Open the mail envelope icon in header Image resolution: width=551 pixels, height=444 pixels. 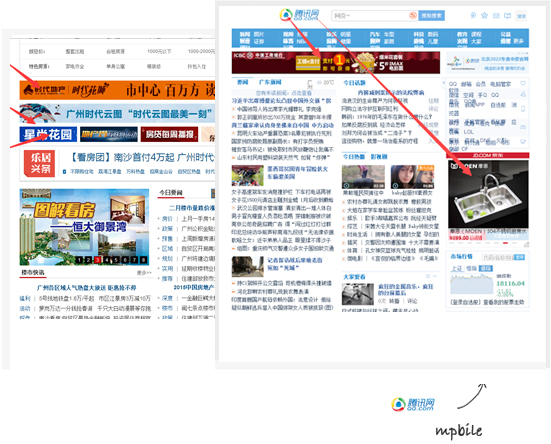pos(496,16)
